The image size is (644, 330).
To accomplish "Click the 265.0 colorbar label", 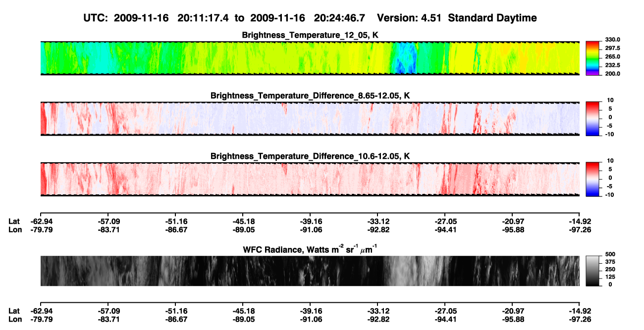I will 612,56.
